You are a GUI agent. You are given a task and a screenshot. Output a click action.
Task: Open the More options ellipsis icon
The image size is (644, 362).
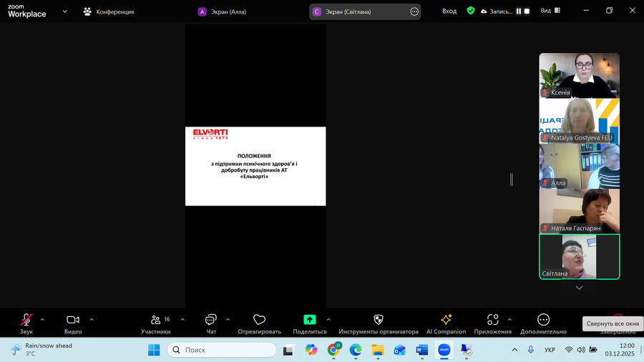[543, 319]
